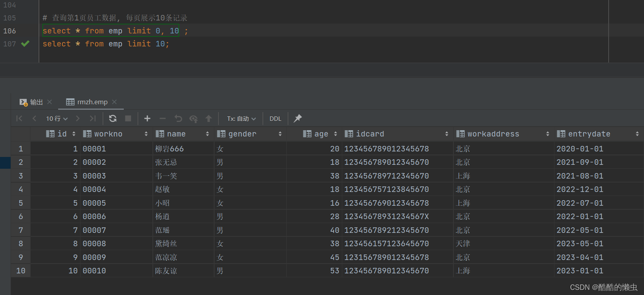644x295 pixels.
Task: Click name cell 韦一笑
Action: 183,176
